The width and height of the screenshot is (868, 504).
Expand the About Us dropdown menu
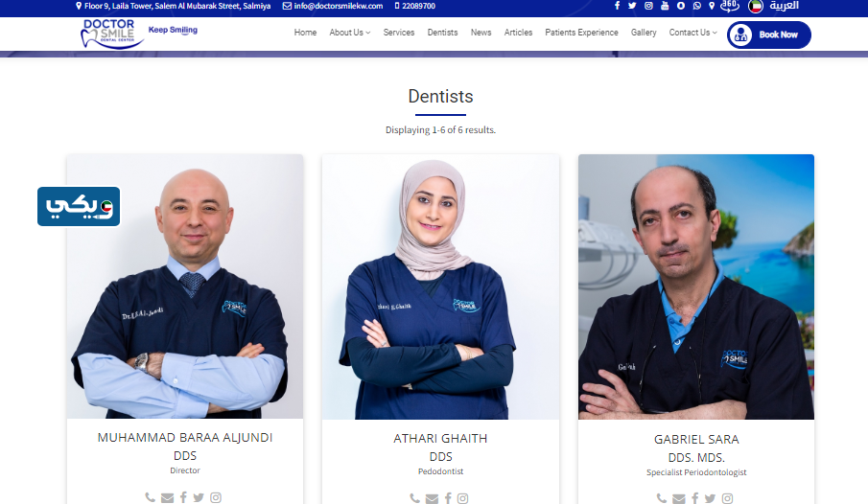(x=349, y=33)
